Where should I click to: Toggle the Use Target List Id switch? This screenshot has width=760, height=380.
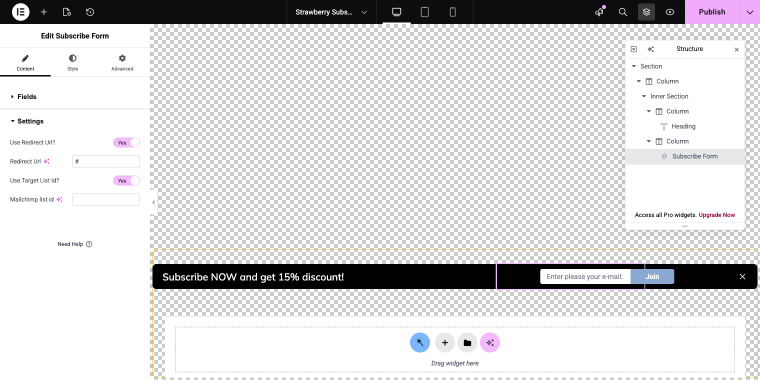click(127, 180)
